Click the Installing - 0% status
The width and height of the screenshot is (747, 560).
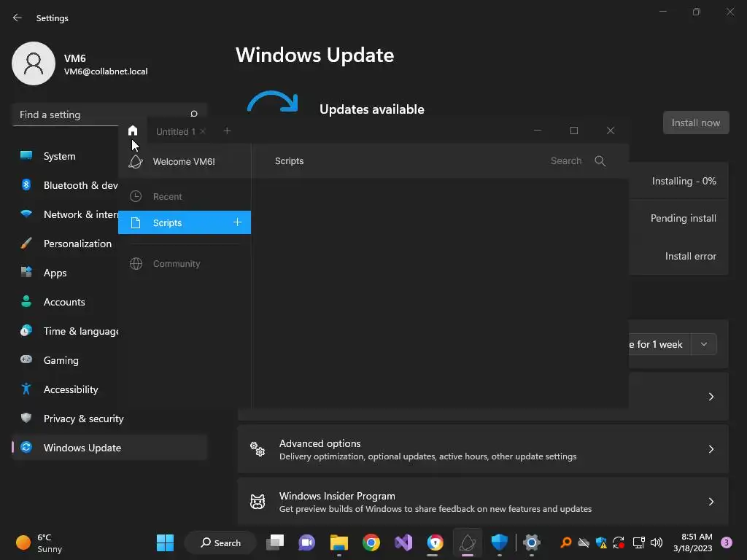tap(684, 181)
